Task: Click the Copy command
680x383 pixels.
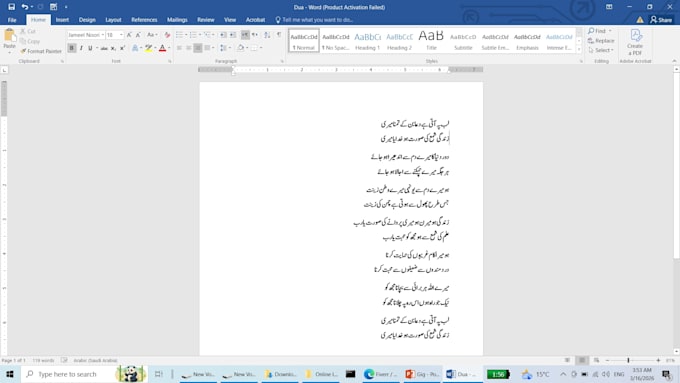Action: coord(30,41)
